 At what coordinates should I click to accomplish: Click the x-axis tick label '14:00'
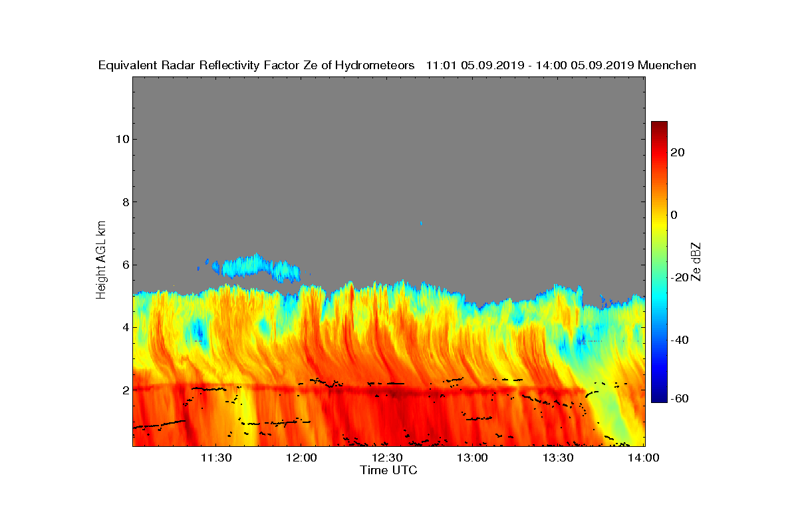[644, 458]
